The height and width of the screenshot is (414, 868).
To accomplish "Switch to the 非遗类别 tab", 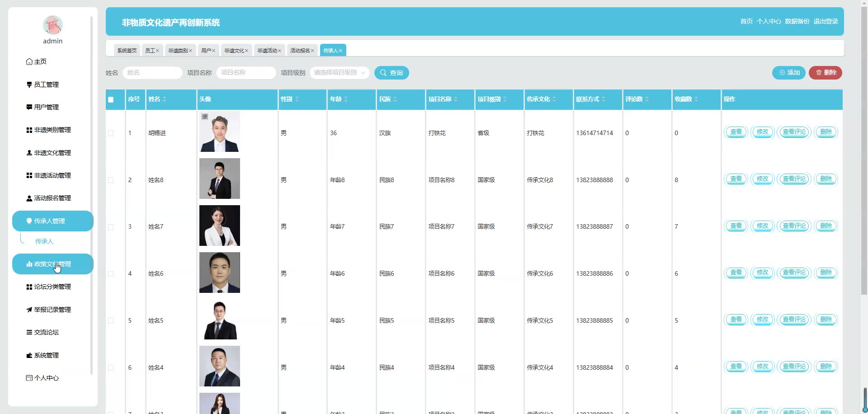I will (x=178, y=51).
